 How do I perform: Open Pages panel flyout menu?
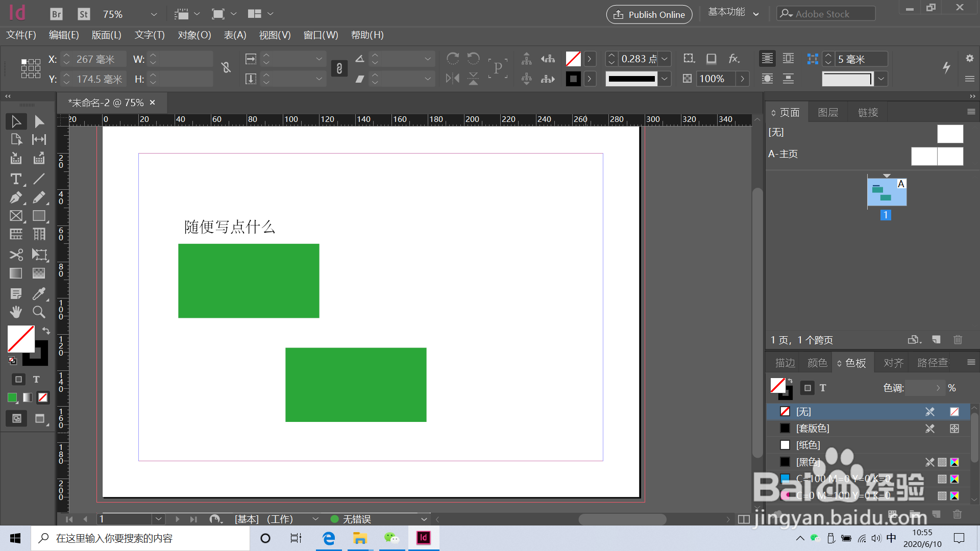[x=971, y=112]
